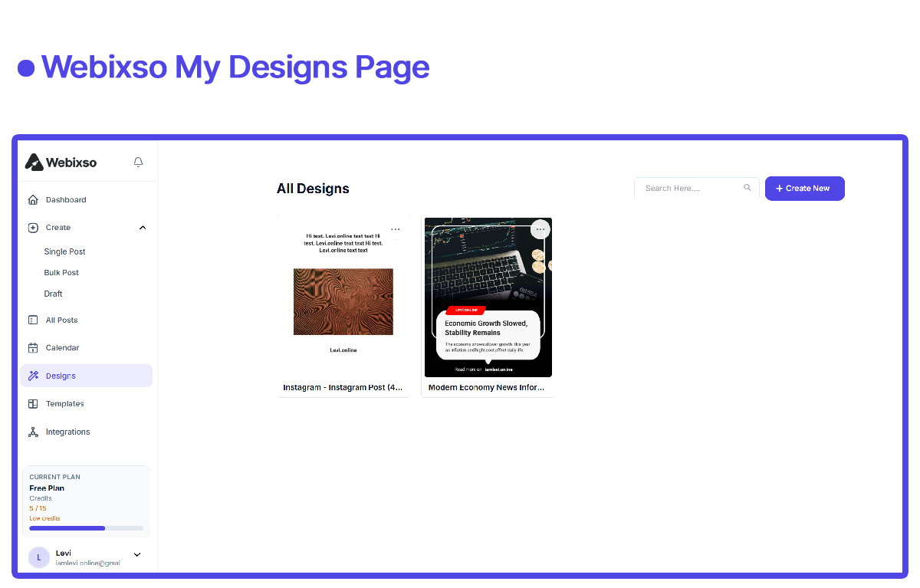Image resolution: width=920 pixels, height=588 pixels.
Task: Open Bulk Post
Action: click(x=61, y=273)
